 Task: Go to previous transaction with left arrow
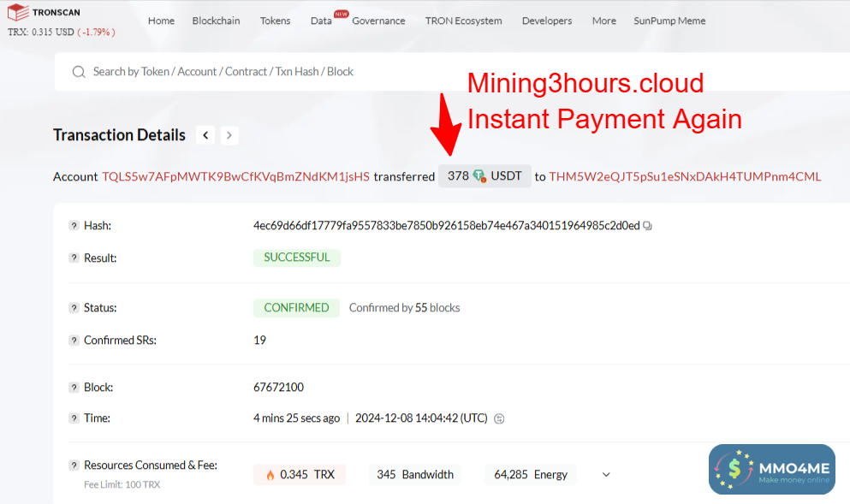point(205,135)
